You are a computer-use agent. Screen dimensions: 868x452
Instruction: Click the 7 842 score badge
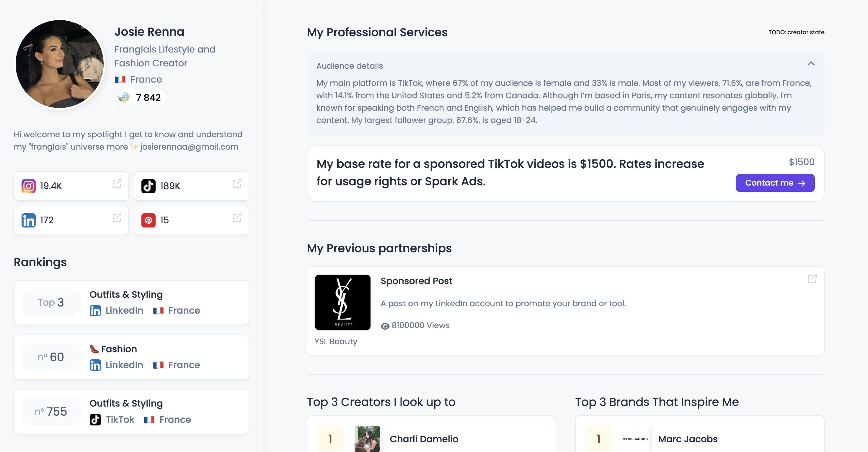pyautogui.click(x=141, y=97)
